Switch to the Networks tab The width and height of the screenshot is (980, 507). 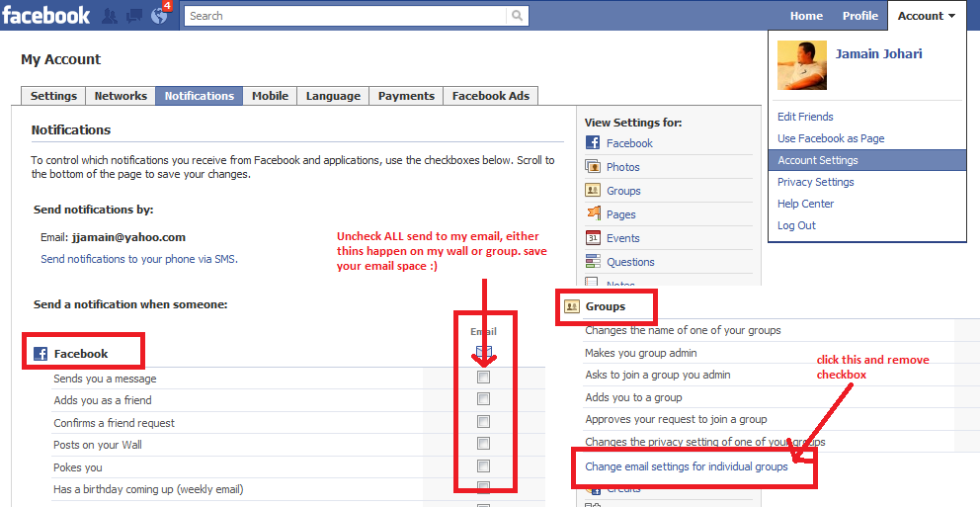pos(121,96)
